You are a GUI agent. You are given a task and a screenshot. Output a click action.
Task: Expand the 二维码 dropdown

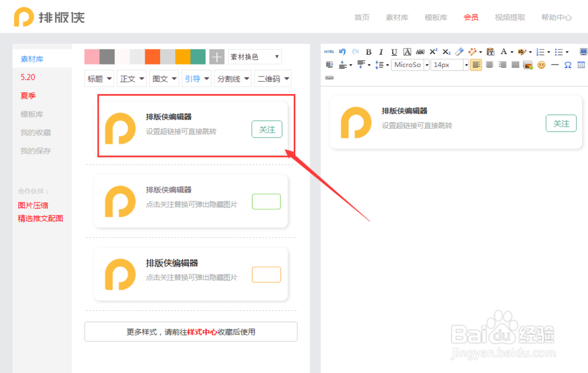point(273,79)
